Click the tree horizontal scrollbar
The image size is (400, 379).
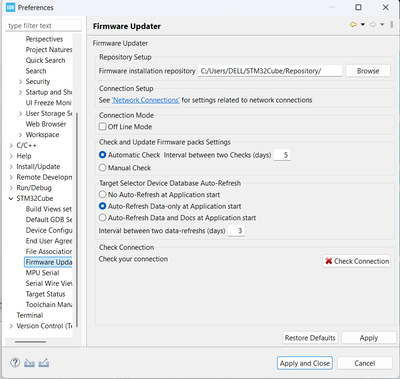[x=30, y=342]
